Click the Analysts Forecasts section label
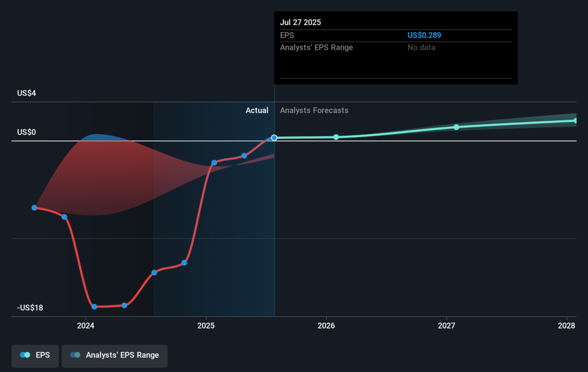Image resolution: width=588 pixels, height=372 pixels. tap(314, 110)
